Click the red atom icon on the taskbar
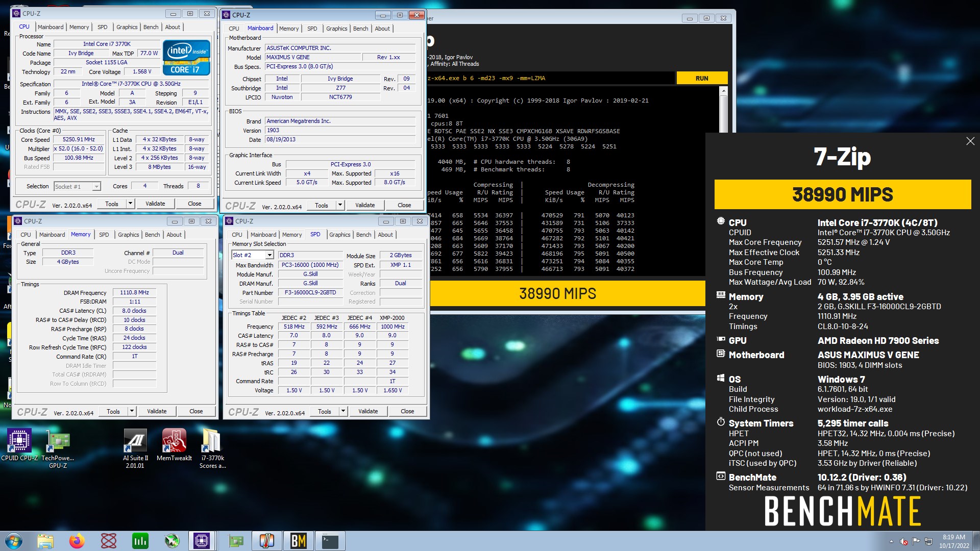The width and height of the screenshot is (980, 551). [x=109, y=541]
